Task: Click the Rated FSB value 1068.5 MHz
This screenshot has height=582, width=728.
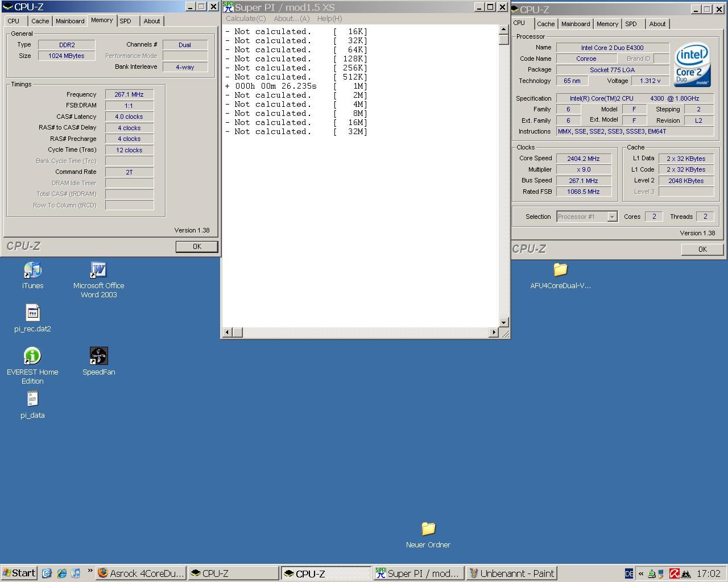Action: (584, 192)
